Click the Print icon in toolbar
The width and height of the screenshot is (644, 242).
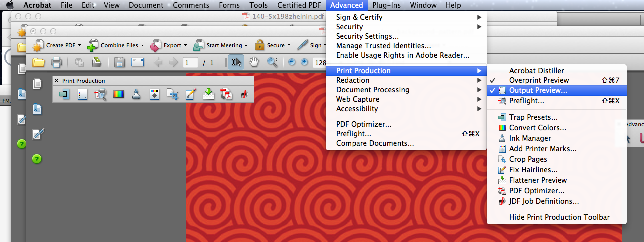click(56, 62)
